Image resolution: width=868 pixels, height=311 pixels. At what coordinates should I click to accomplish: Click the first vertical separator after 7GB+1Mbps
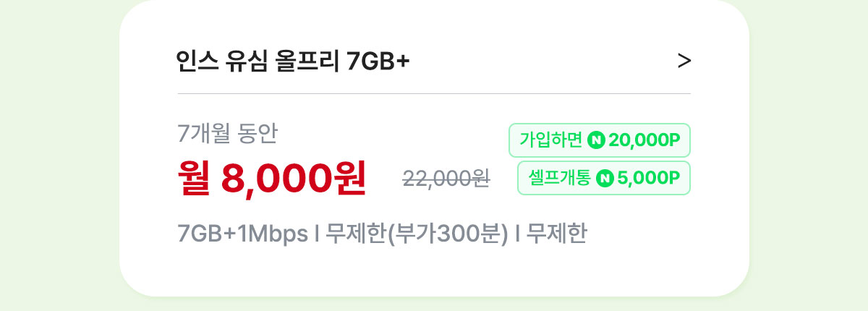(x=317, y=235)
